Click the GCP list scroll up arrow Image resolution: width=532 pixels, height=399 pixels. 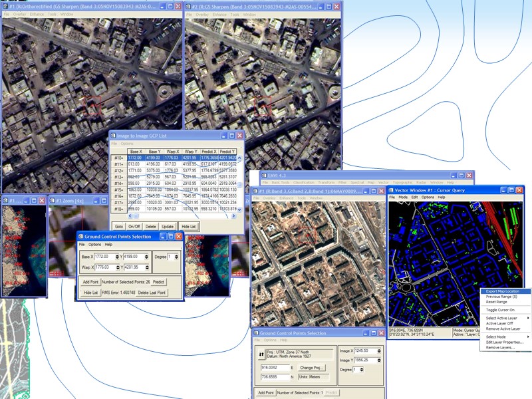(239, 158)
